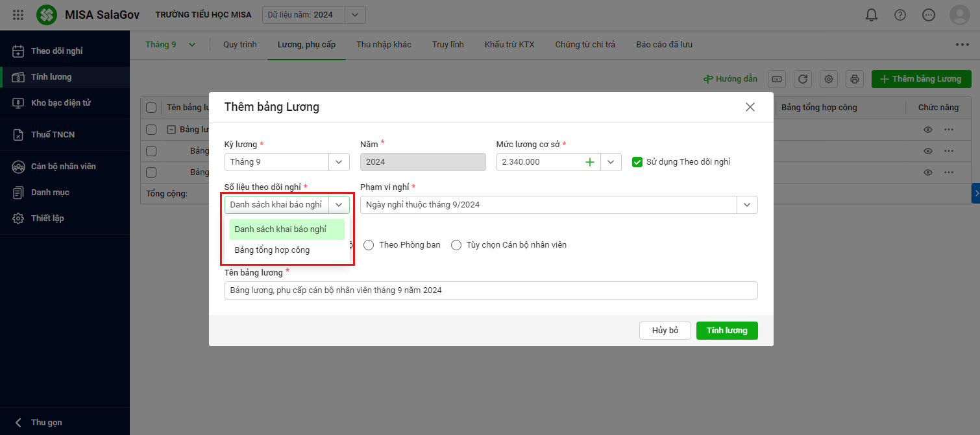Tick the fourth table row checkbox
The height and width of the screenshot is (435, 980).
pyautogui.click(x=151, y=172)
